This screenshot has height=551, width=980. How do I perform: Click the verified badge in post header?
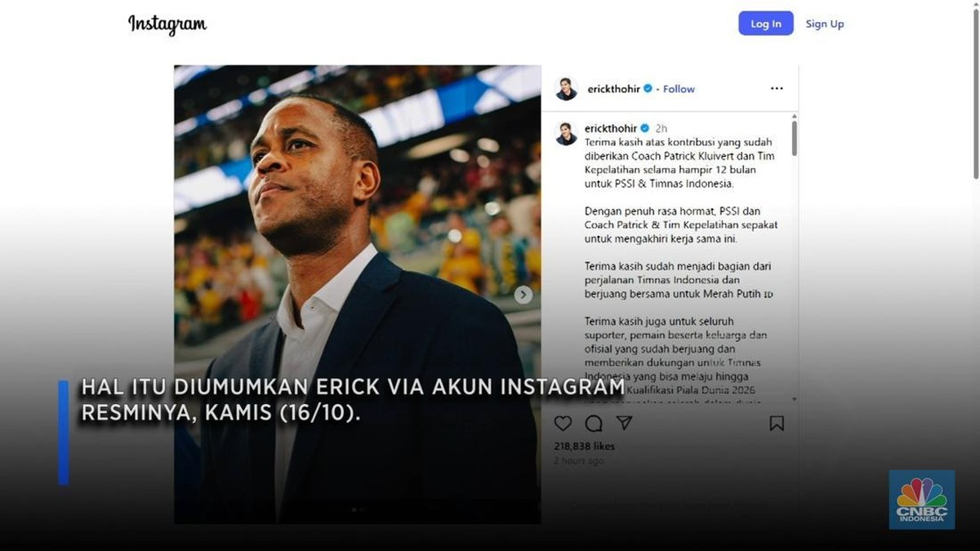(648, 88)
